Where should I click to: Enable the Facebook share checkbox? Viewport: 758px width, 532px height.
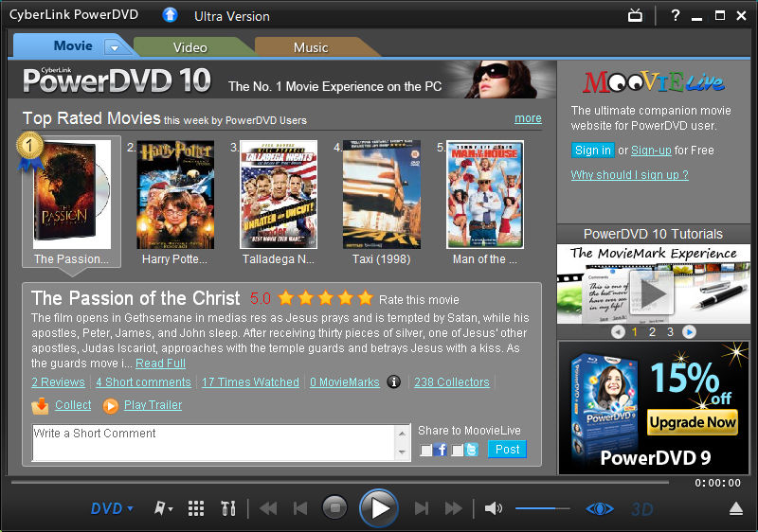tap(425, 451)
